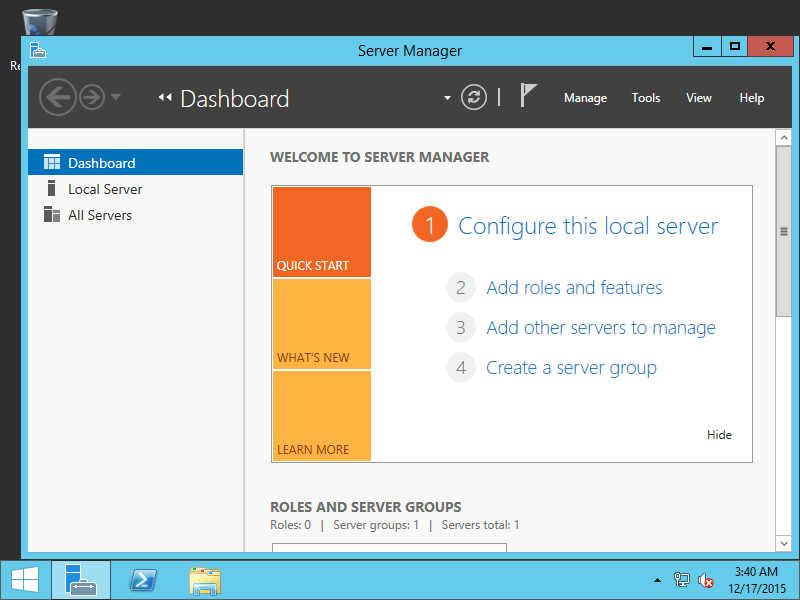Open Local Server from the sidebar
Screen dimensions: 800x600
(x=104, y=188)
